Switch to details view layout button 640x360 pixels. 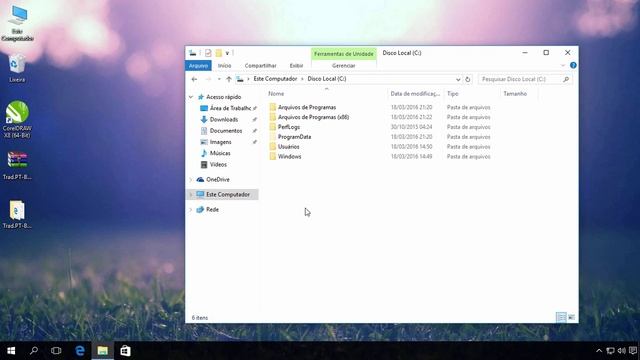click(x=561, y=317)
